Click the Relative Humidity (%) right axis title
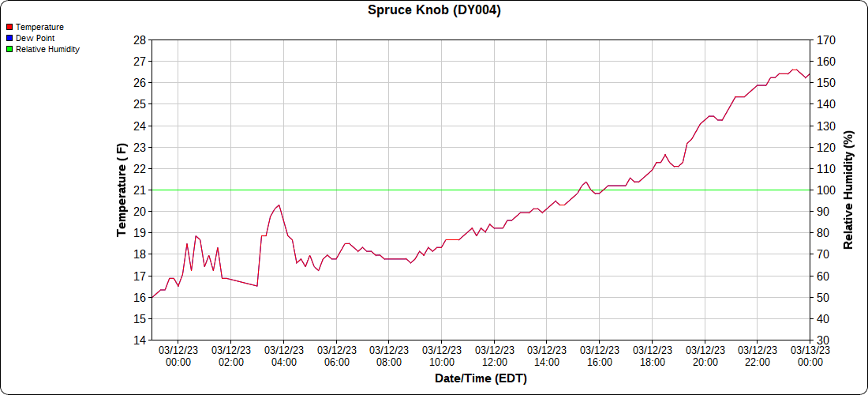The image size is (868, 395). pyautogui.click(x=848, y=190)
